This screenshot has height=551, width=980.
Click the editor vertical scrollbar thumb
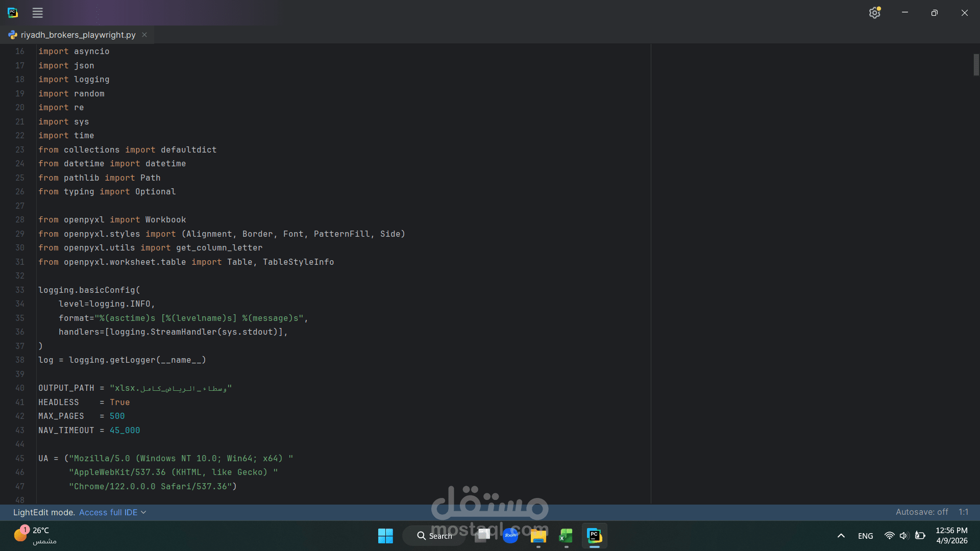click(975, 65)
